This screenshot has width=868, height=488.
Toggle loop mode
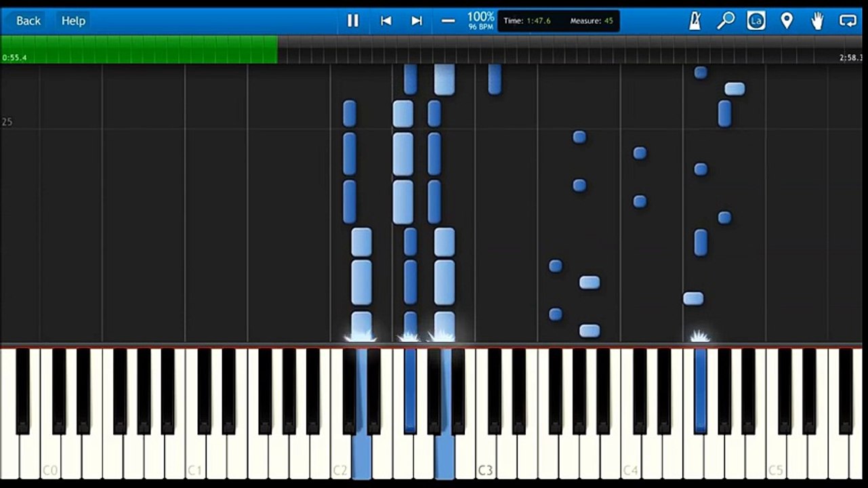[848, 20]
